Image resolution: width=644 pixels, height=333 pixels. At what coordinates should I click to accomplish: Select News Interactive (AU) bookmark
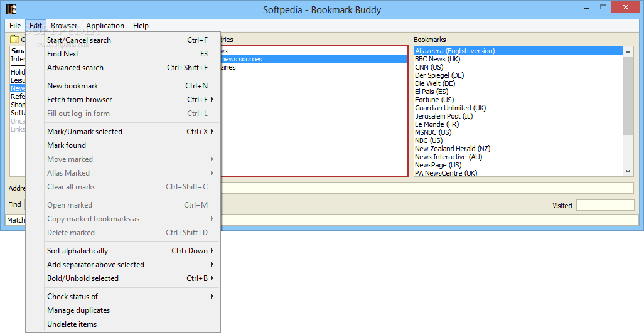coord(518,157)
